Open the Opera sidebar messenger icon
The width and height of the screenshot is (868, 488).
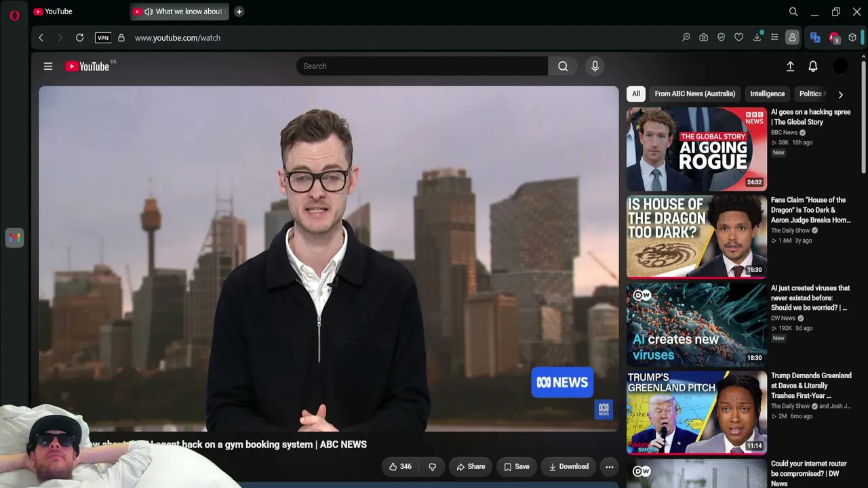coord(14,238)
